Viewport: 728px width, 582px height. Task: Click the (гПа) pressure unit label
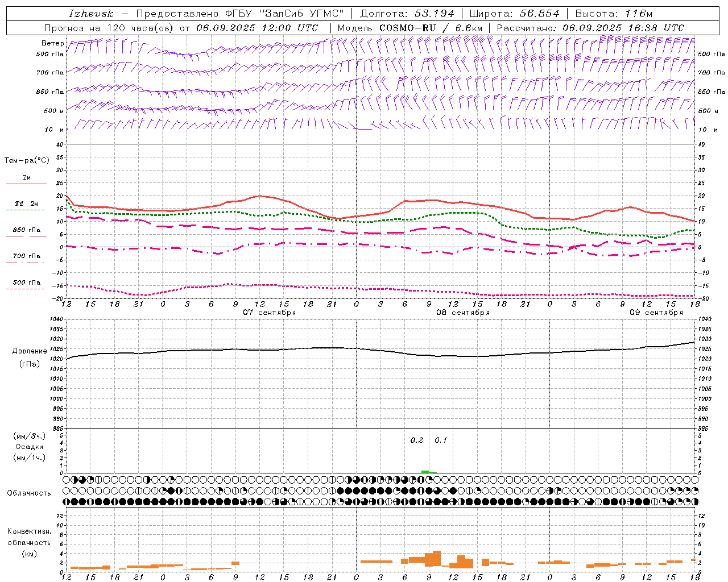tap(30, 364)
